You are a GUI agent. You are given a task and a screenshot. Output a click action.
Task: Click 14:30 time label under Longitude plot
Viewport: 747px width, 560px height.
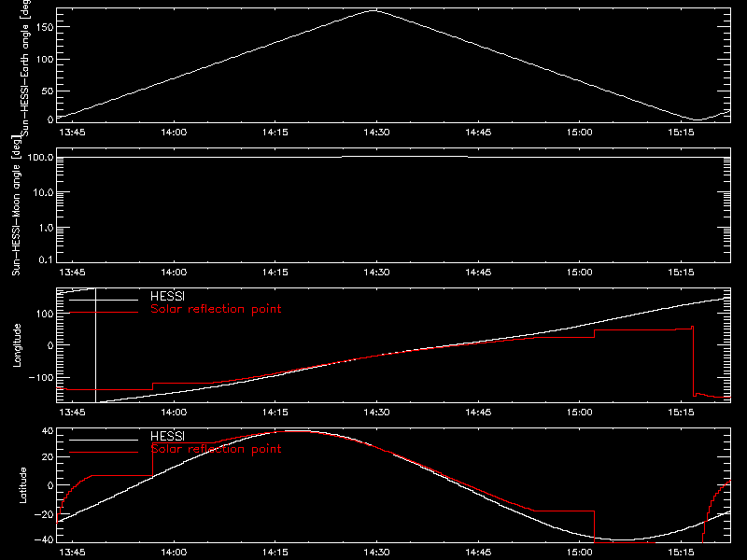[376, 413]
